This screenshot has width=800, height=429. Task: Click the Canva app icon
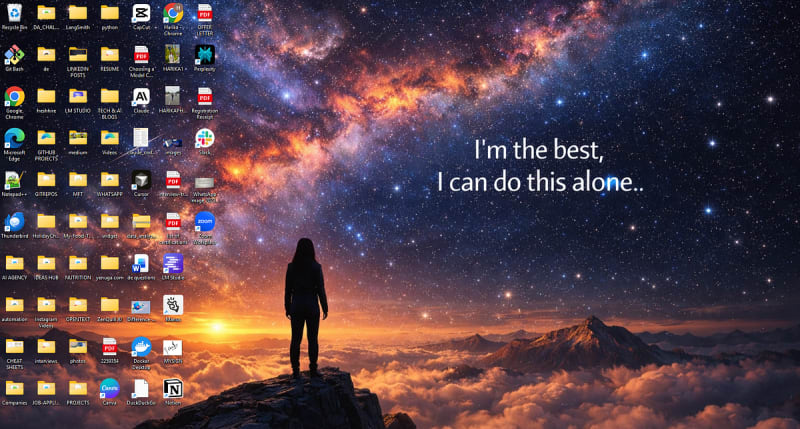point(109,388)
